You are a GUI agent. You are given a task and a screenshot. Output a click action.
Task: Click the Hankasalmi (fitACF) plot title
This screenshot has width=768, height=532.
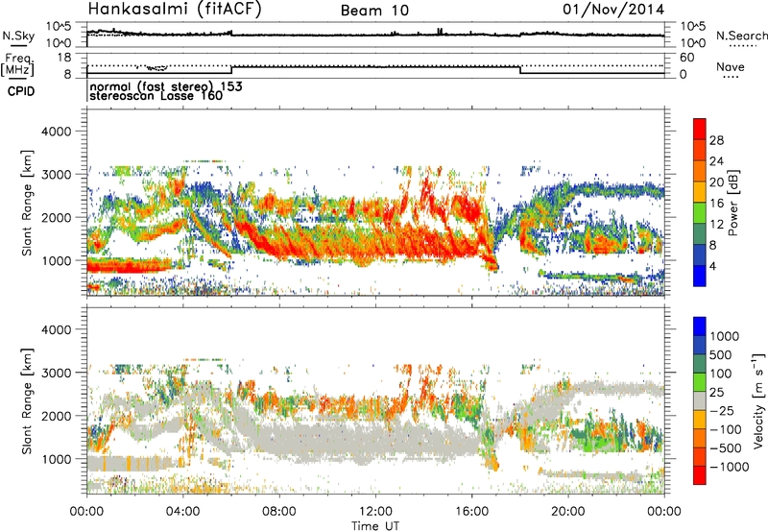[x=175, y=9]
